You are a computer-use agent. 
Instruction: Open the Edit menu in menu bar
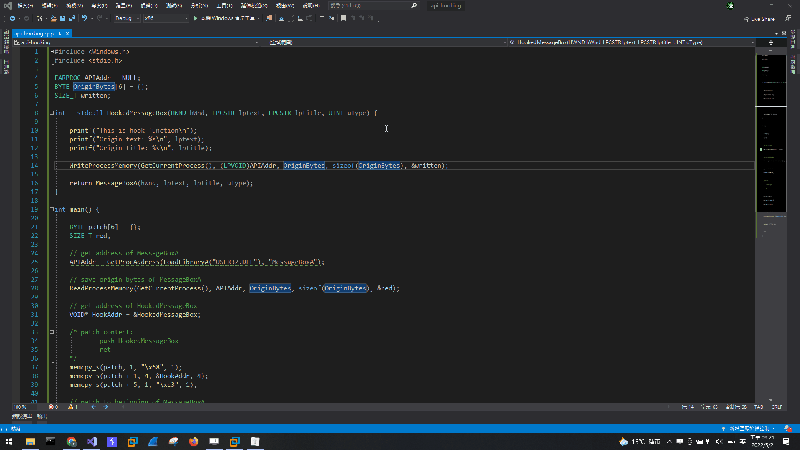[x=49, y=6]
